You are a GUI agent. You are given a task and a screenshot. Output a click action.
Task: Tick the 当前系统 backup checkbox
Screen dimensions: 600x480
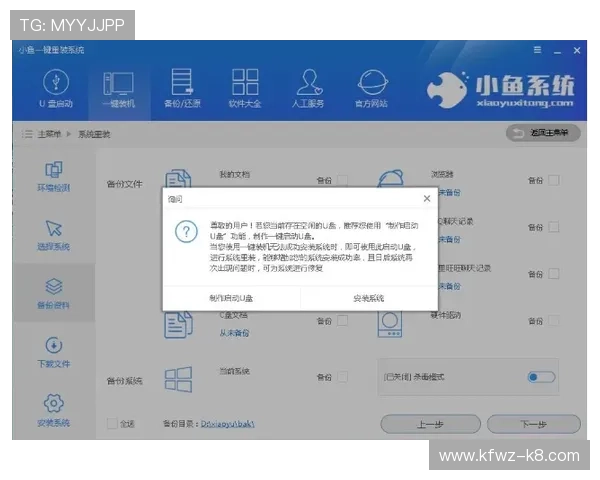point(343,377)
